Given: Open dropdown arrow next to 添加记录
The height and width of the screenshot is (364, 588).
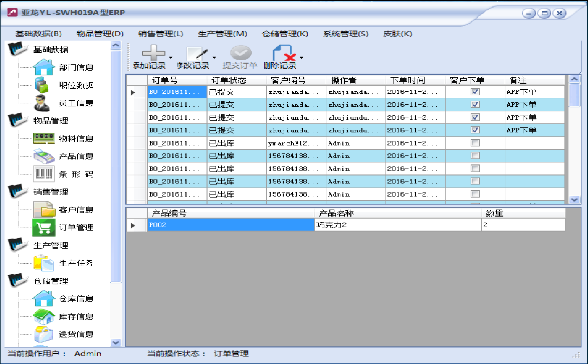Looking at the screenshot, I should point(170,58).
